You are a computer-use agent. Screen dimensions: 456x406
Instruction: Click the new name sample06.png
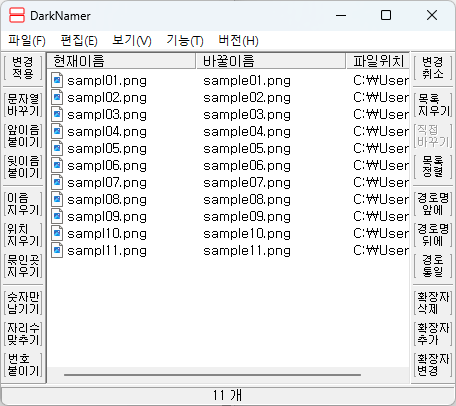coord(247,166)
